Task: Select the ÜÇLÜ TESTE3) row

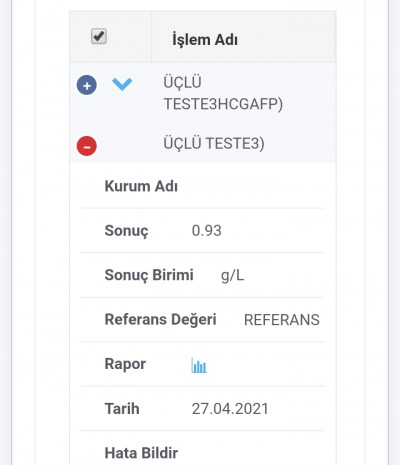Action: click(203, 144)
